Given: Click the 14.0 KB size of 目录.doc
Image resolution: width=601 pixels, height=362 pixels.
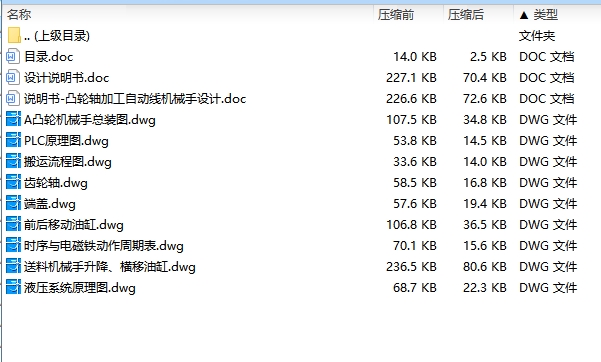Looking at the screenshot, I should coord(415,57).
